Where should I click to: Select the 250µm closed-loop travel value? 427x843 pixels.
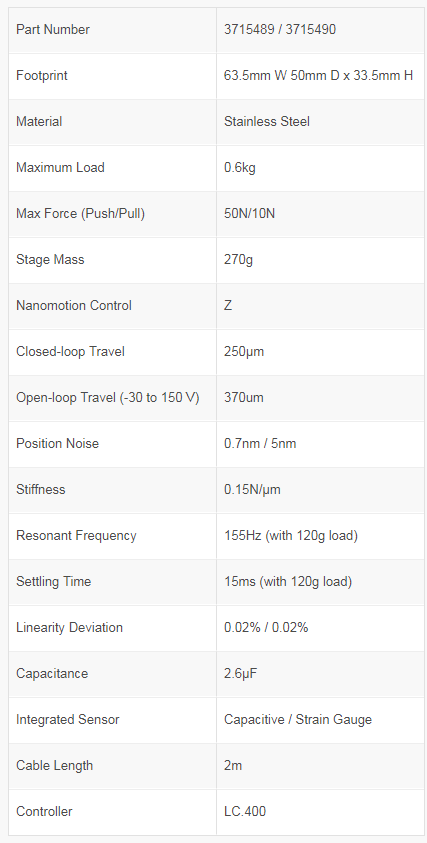[244, 352]
